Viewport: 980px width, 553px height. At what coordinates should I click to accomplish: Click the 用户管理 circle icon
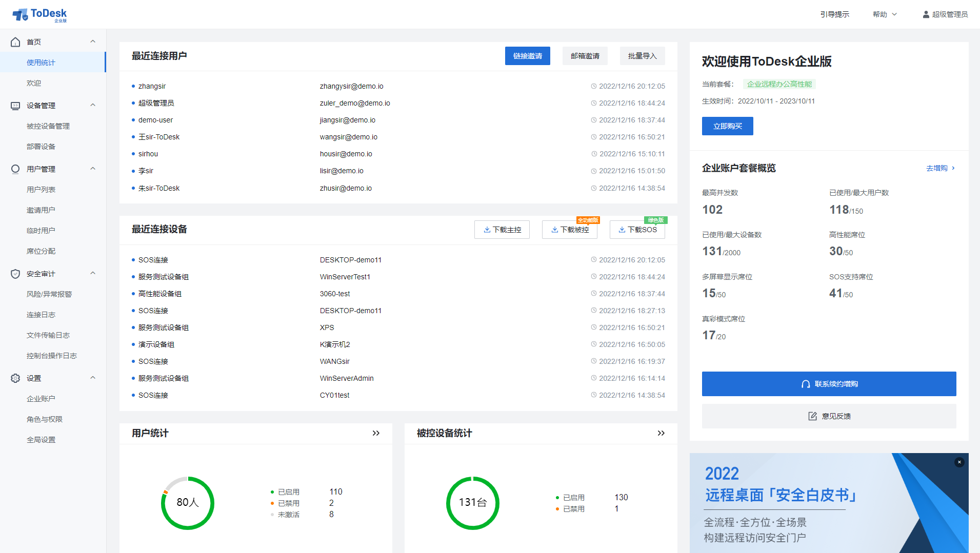click(15, 169)
